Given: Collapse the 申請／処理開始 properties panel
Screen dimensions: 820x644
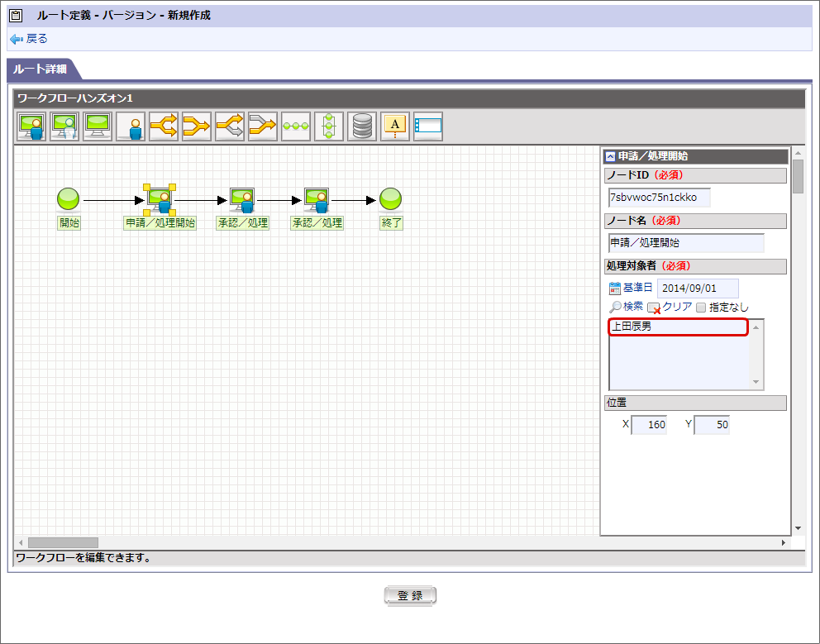Looking at the screenshot, I should (x=610, y=156).
